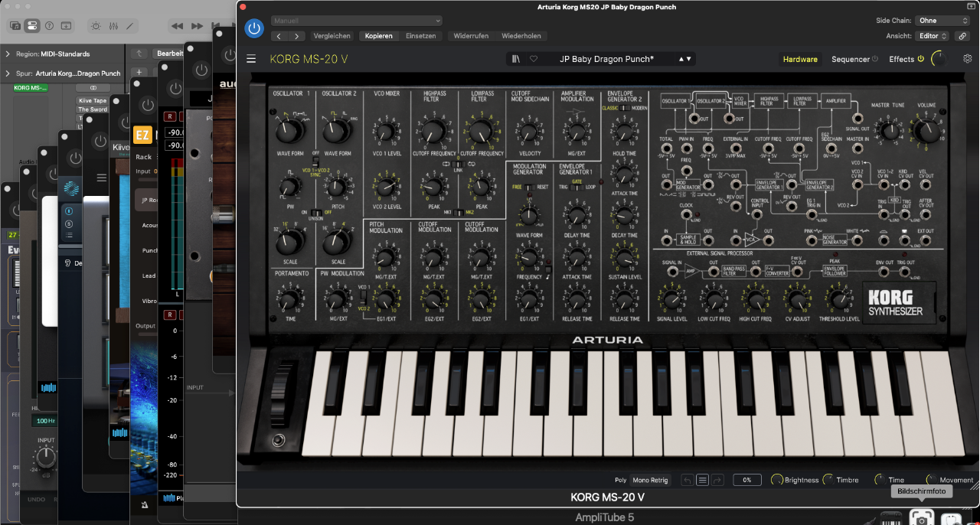The width and height of the screenshot is (980, 525).
Task: Open Logic's editors pencil icon
Action: pyautogui.click(x=130, y=25)
